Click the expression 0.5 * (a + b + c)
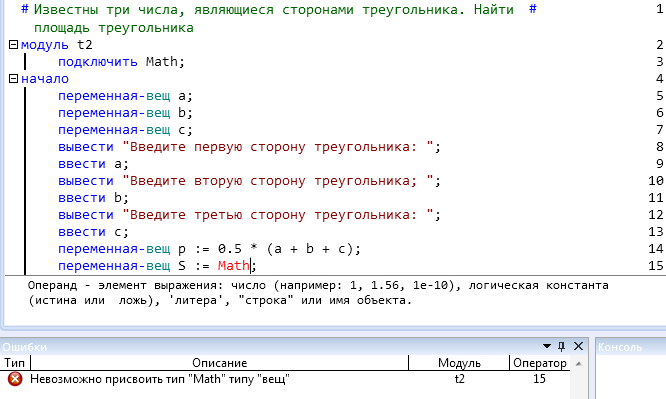Viewport: 666px width, 399px height. [285, 249]
